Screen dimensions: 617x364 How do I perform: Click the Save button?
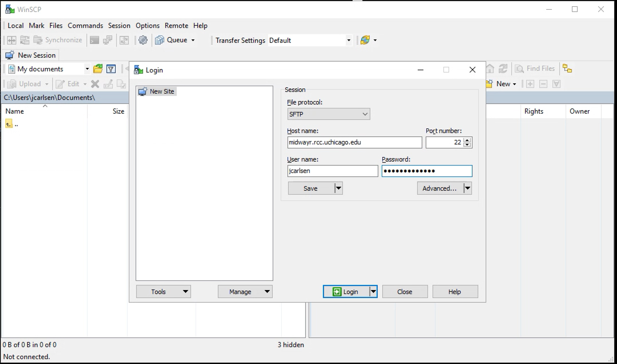[311, 188]
